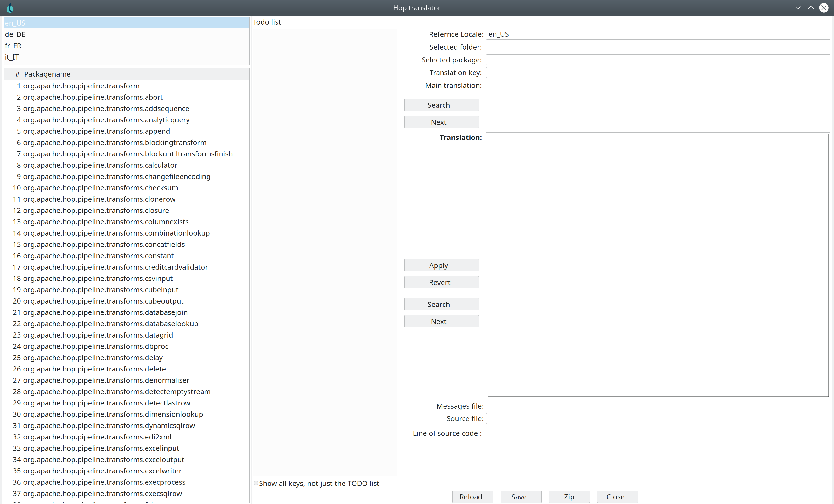Enable Show all keys checkbox
The image size is (834, 504).
tap(256, 483)
